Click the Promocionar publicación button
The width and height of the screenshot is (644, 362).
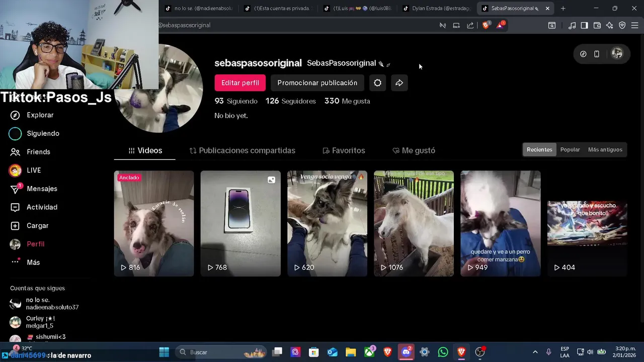(x=317, y=83)
